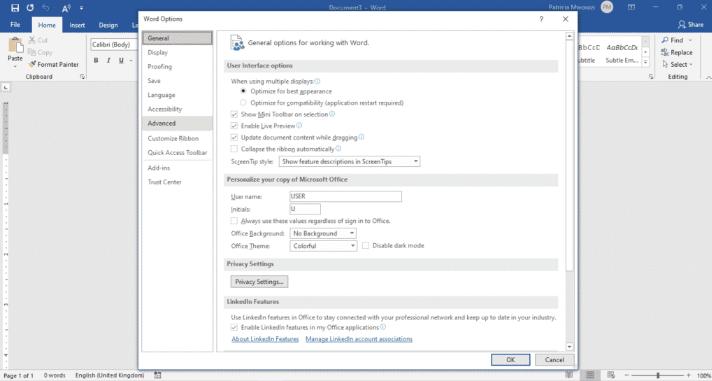Click the Find magnifier in Editing group
Image resolution: width=712 pixels, height=381 pixels.
(665, 40)
